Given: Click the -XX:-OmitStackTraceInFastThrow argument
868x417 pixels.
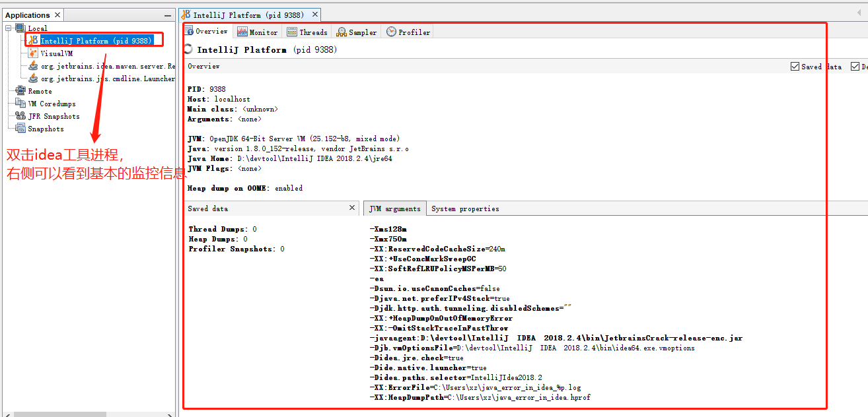Looking at the screenshot, I should click(x=439, y=328).
